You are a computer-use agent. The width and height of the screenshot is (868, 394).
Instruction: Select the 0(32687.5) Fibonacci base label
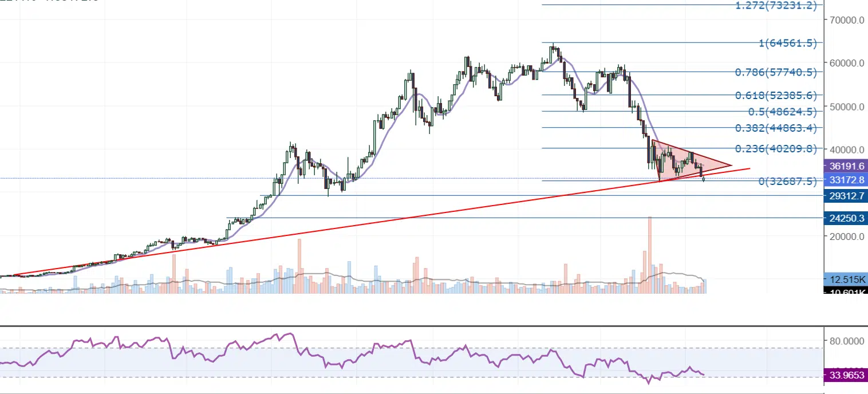point(787,182)
